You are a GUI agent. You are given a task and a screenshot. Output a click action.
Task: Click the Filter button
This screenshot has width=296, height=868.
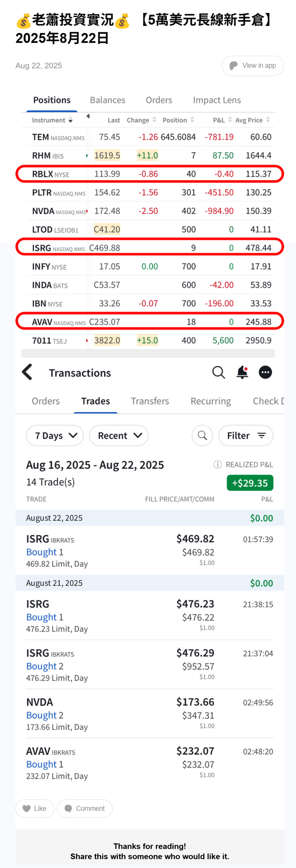click(246, 435)
